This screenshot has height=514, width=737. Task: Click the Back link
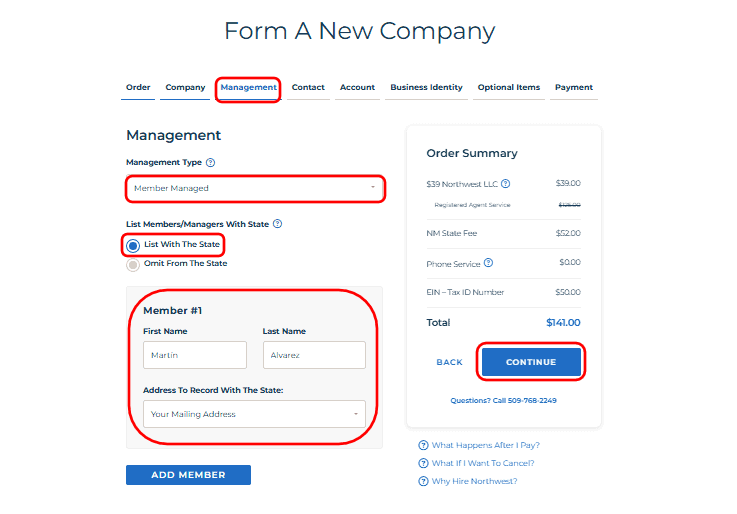(x=449, y=362)
